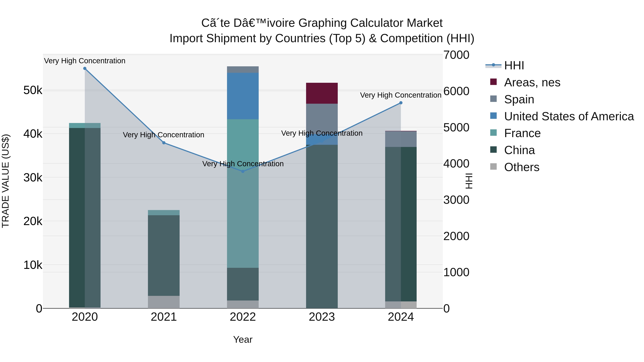Click the 20k trade value tick label
The width and height of the screenshot is (644, 362).
pyautogui.click(x=33, y=221)
